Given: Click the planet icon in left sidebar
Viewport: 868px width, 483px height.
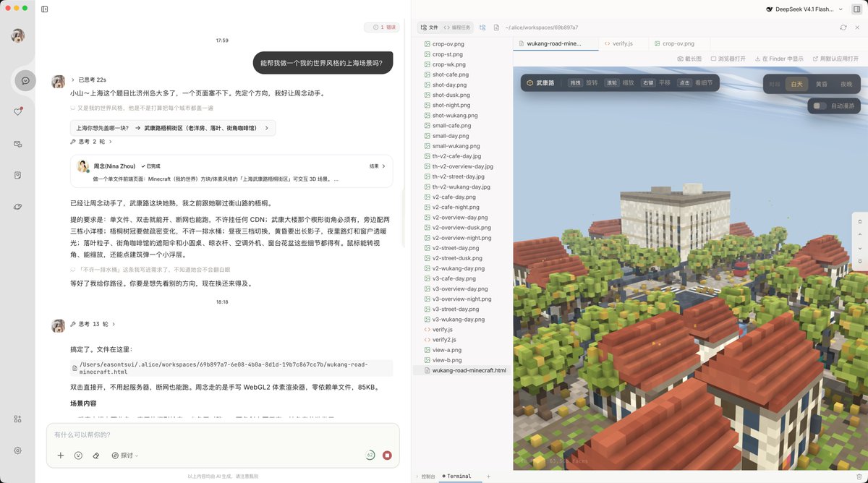Looking at the screenshot, I should (x=18, y=207).
